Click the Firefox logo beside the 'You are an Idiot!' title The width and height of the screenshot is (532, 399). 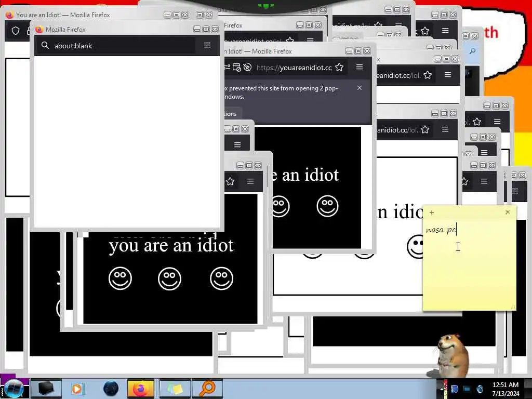9,15
